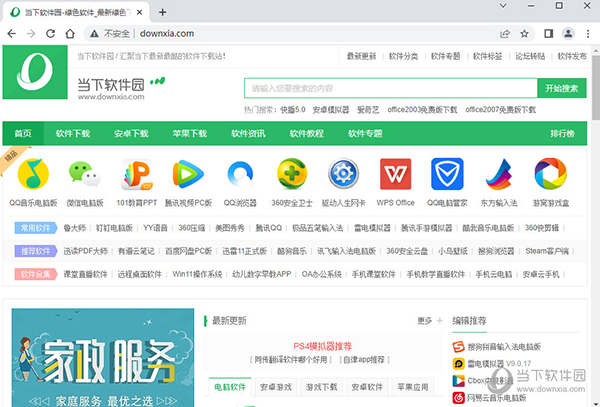Go to browser home page icon

(70, 34)
